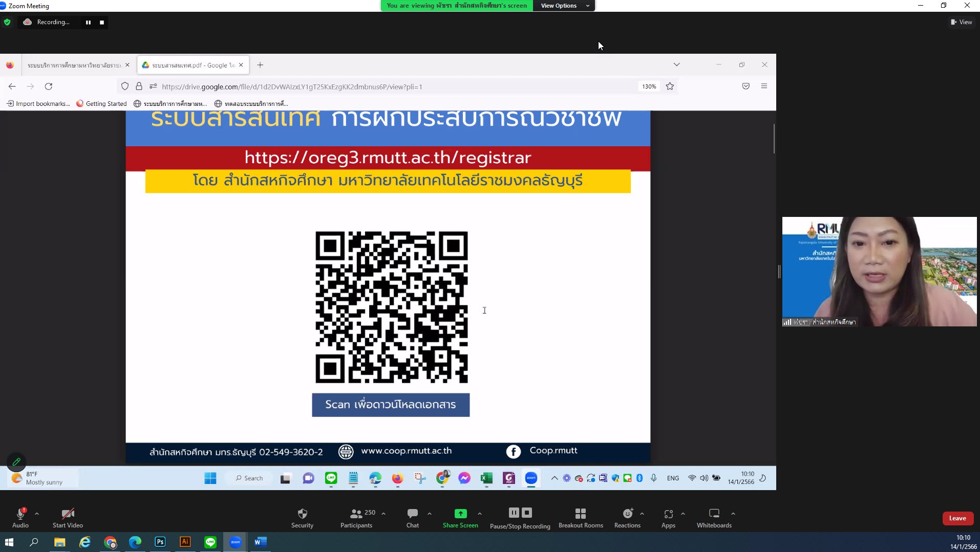Start Video in Zoom toolbar
The height and width of the screenshot is (552, 980).
68,518
